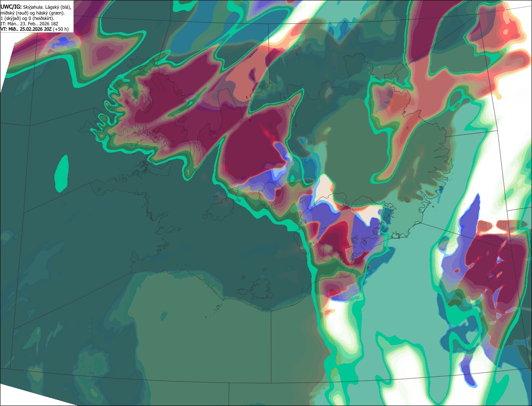Click the text 'Skýjahula. Lágský (blá),'
The height and width of the screenshot is (406, 532).
(x=47, y=7)
